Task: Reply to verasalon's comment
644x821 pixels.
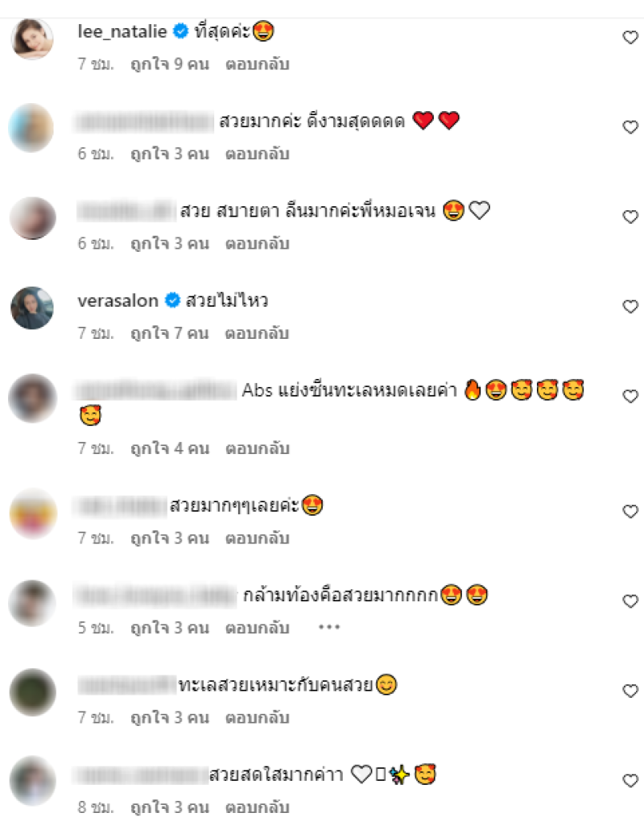Action: tap(257, 333)
